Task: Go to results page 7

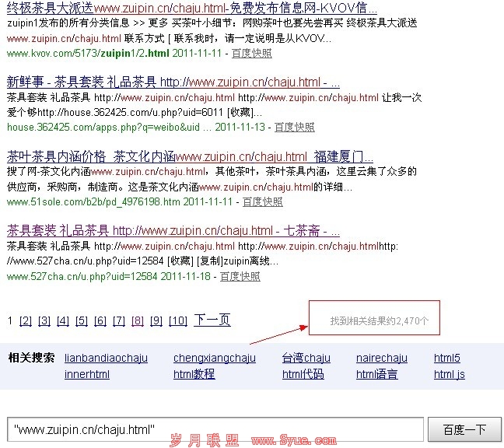Action: (x=119, y=320)
